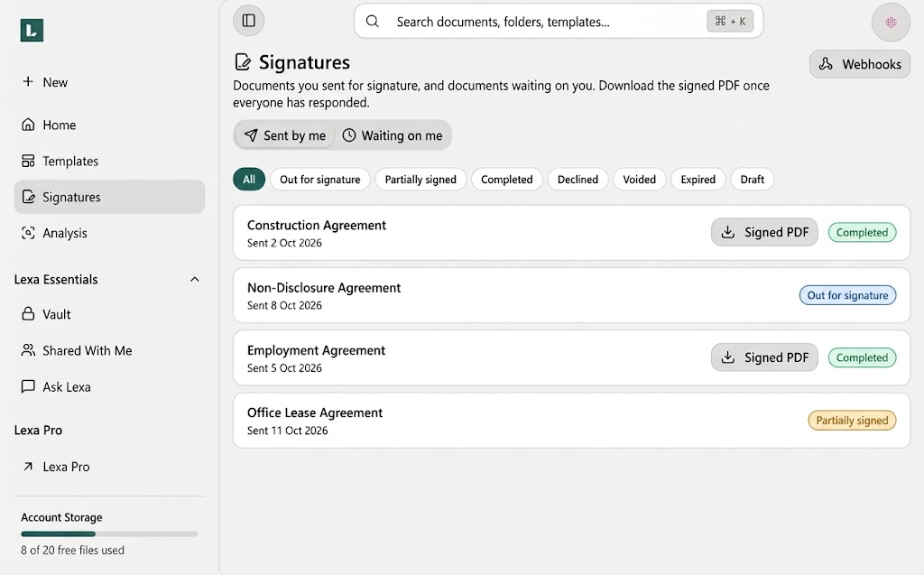This screenshot has height=575, width=924.
Task: Download Signed PDF for Employment Agreement
Action: click(x=764, y=357)
